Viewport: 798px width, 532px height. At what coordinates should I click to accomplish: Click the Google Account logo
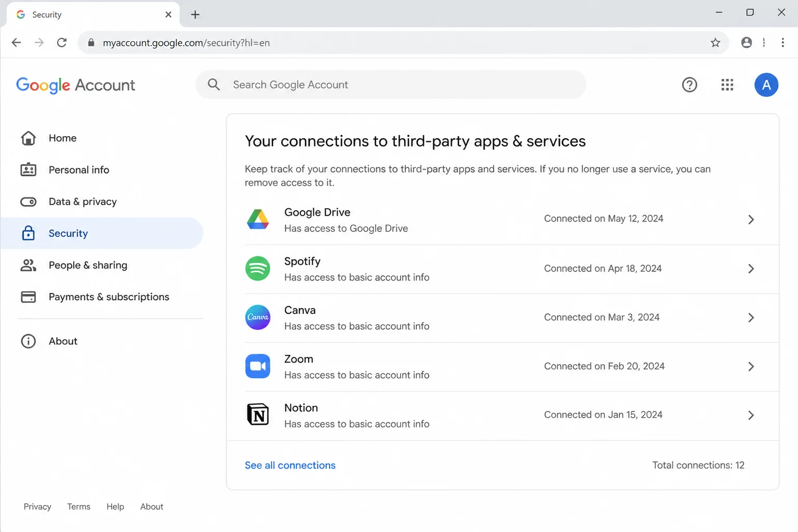(x=75, y=85)
